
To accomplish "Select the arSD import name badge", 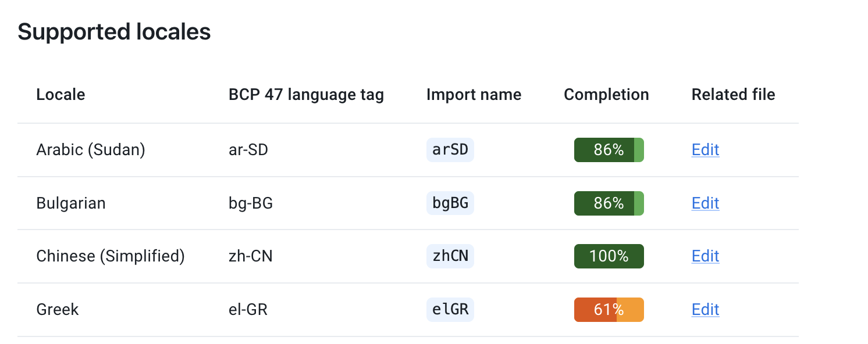I will [x=450, y=149].
